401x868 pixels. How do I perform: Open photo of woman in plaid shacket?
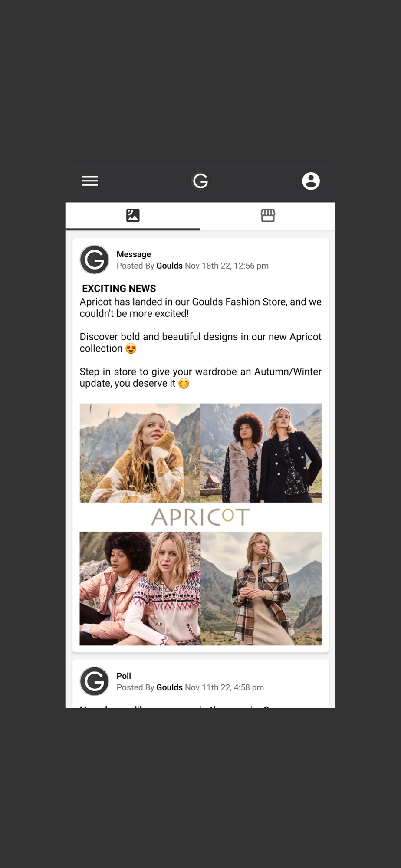tap(261, 588)
